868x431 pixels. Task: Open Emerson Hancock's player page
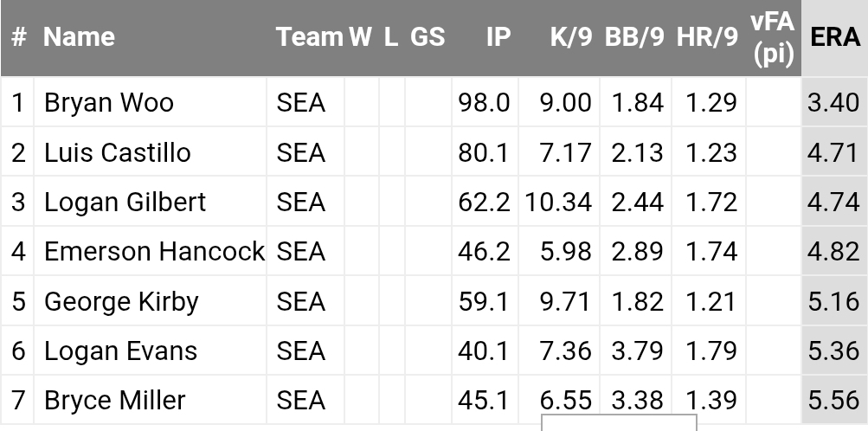[x=154, y=252]
